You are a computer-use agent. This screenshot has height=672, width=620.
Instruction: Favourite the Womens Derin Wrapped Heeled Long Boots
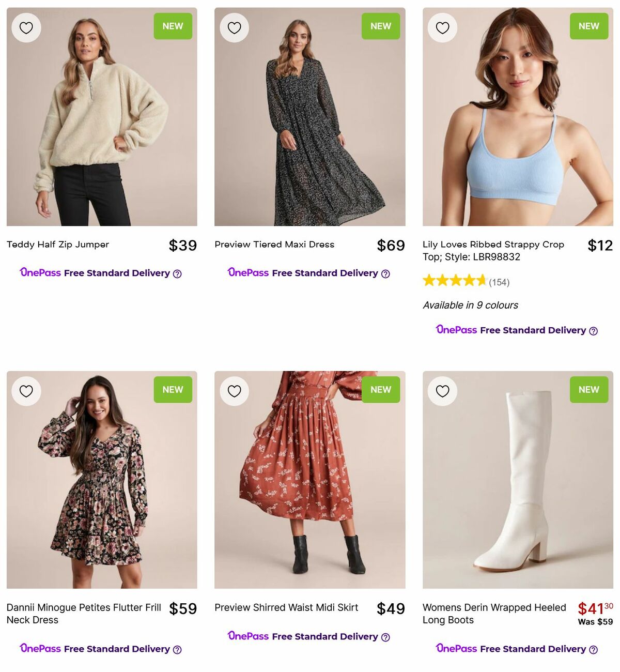pos(442,391)
